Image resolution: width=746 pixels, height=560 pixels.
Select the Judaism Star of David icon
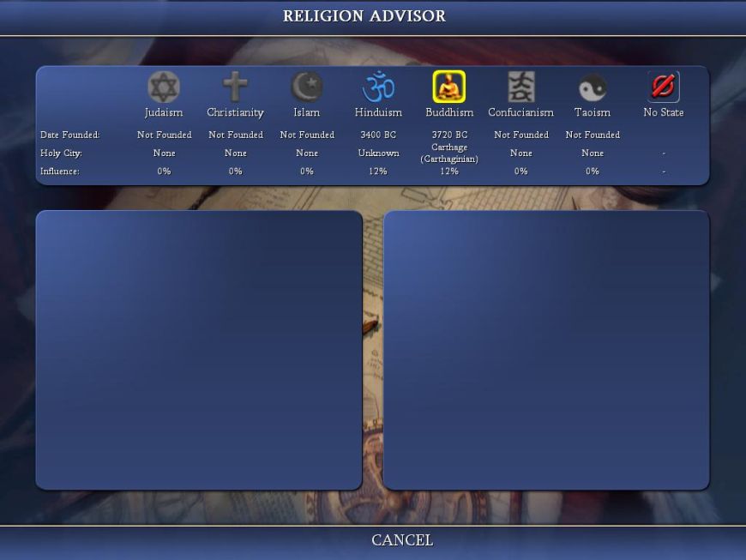point(164,87)
